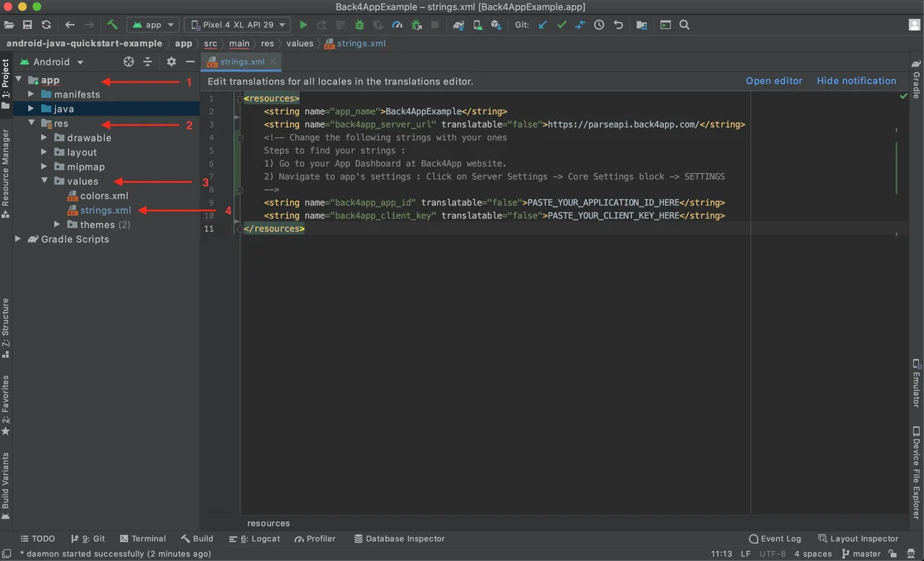Open Search Everywhere with the magnifier icon
This screenshot has height=561, width=924.
(x=683, y=25)
